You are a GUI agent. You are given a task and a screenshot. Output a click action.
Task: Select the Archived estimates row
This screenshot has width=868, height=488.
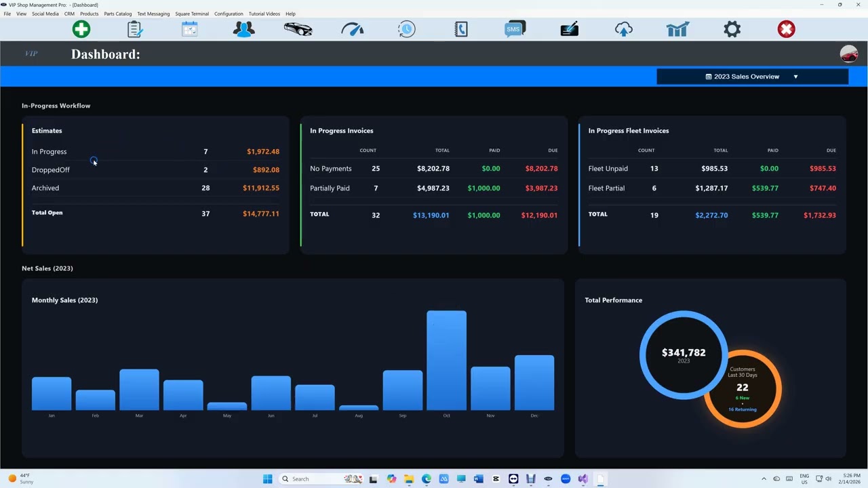click(x=155, y=188)
